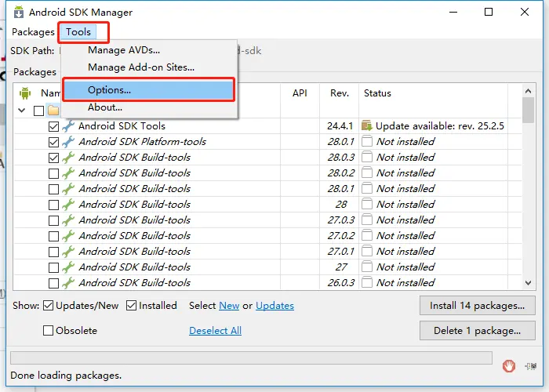Check Build-tools 27.0.3 checkbox
The height and width of the screenshot is (392, 549).
click(x=53, y=220)
